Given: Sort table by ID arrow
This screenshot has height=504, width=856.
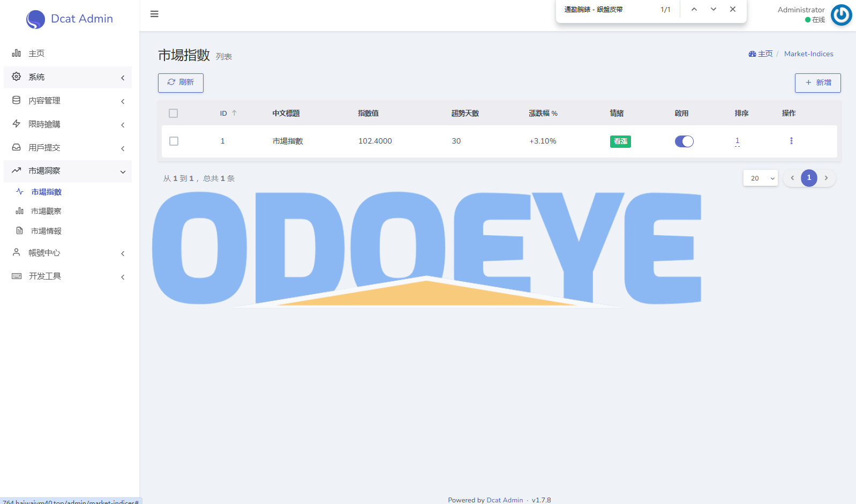Looking at the screenshot, I should 234,113.
